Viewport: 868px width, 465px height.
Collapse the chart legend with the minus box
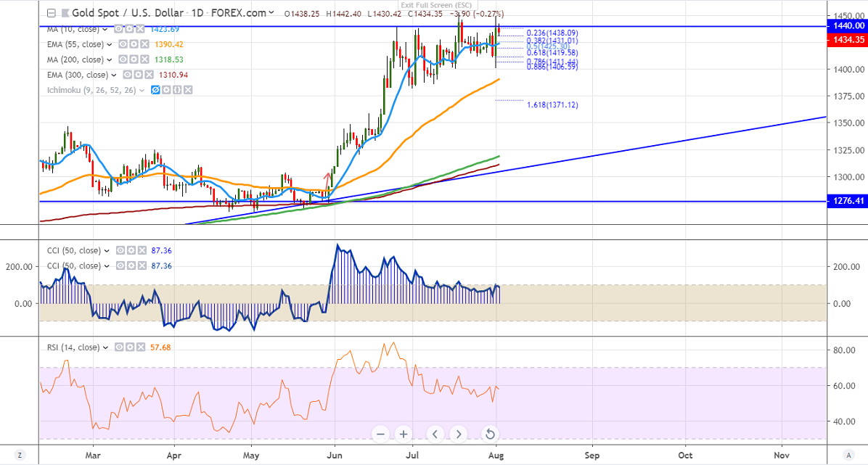[x=52, y=13]
